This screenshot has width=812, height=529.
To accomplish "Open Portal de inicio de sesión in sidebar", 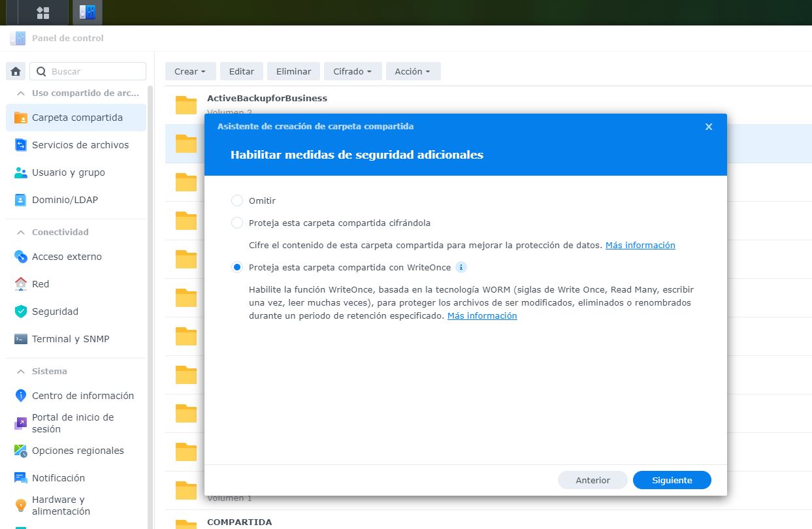I will 76,423.
